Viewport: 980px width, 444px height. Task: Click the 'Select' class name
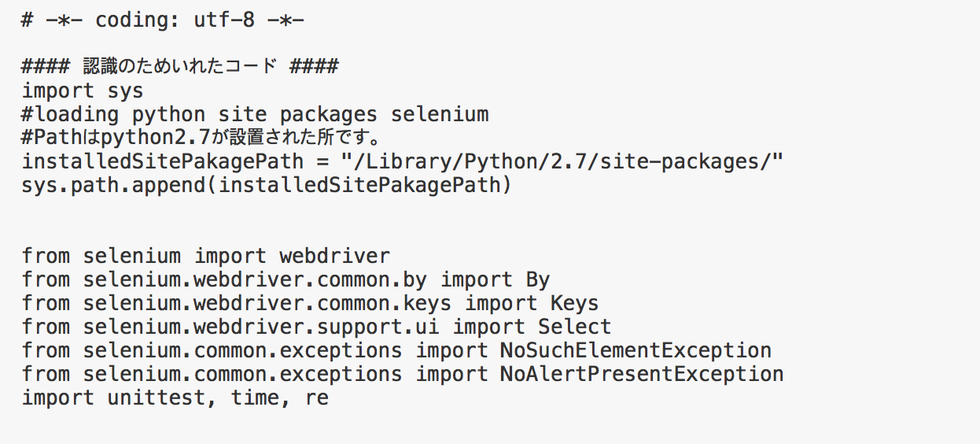[x=574, y=327]
